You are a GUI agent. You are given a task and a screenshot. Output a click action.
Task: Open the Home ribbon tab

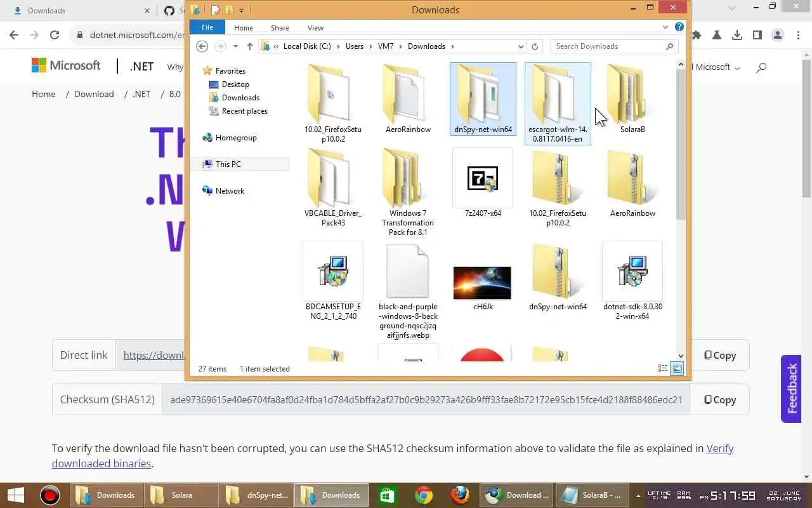click(x=243, y=27)
